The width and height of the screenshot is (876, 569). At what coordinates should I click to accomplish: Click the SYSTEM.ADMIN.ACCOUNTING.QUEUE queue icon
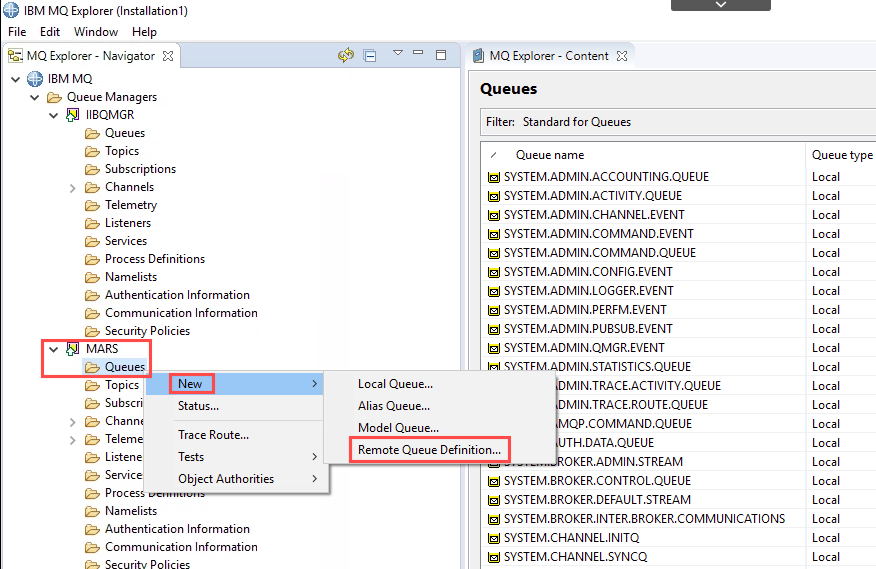pos(493,178)
